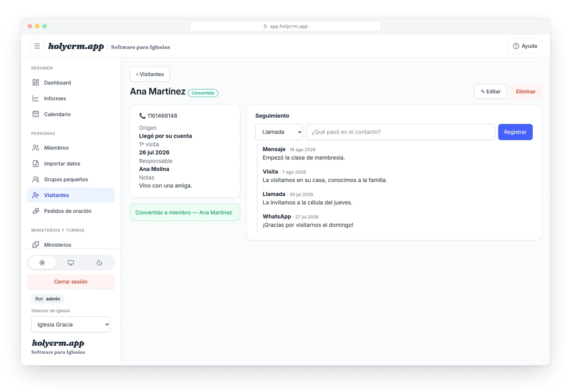This screenshot has height=392, width=571.
Task: Switch to light theme sun toggle
Action: 42,263
